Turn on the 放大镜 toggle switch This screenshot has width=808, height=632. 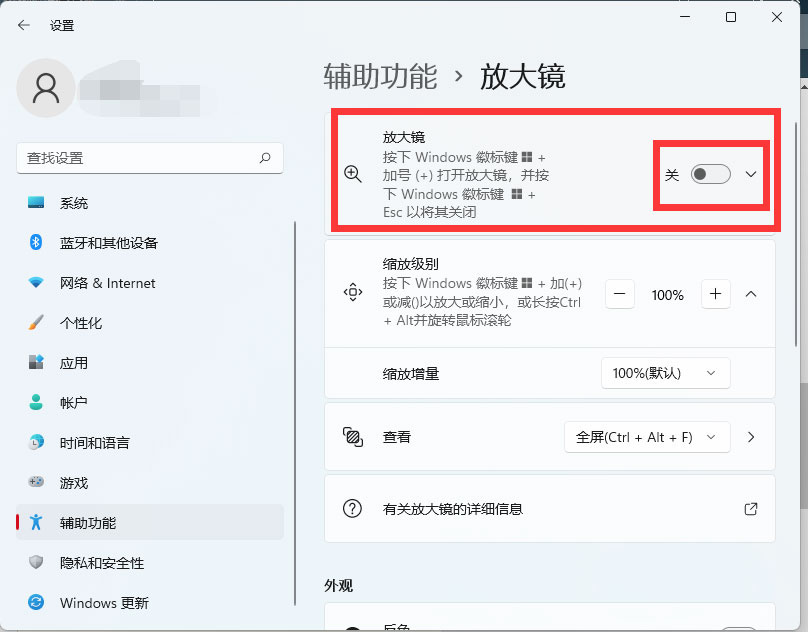(x=710, y=174)
